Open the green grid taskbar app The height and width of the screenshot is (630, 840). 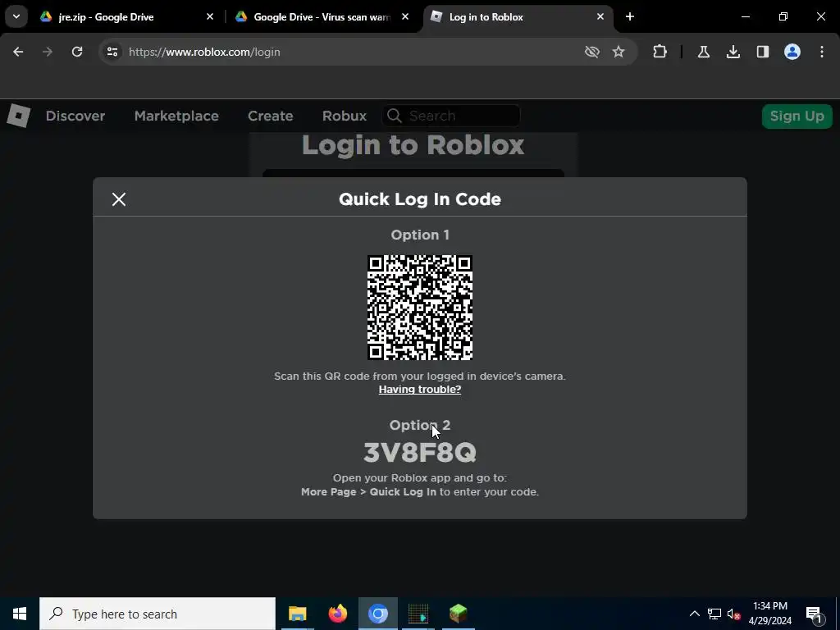(418, 614)
